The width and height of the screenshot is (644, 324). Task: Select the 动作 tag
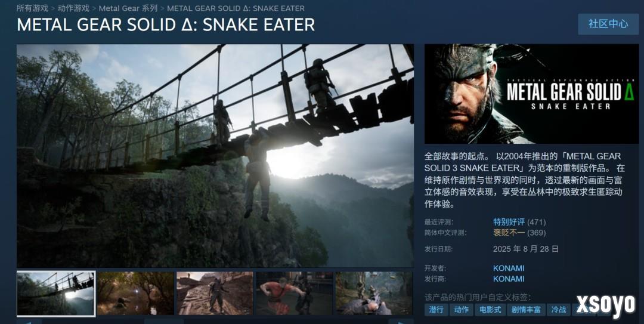pos(461,310)
